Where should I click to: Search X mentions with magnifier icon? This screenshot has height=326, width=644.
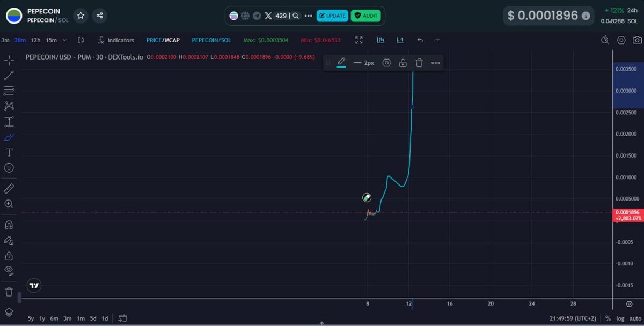point(295,16)
